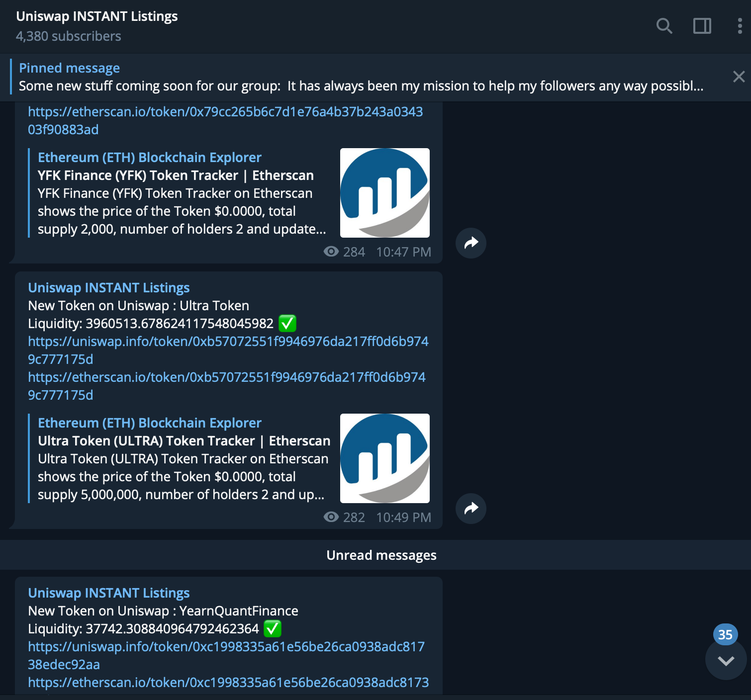
Task: Click 'New Token on Uniswap : YearnQuantFinance' text
Action: click(x=163, y=611)
